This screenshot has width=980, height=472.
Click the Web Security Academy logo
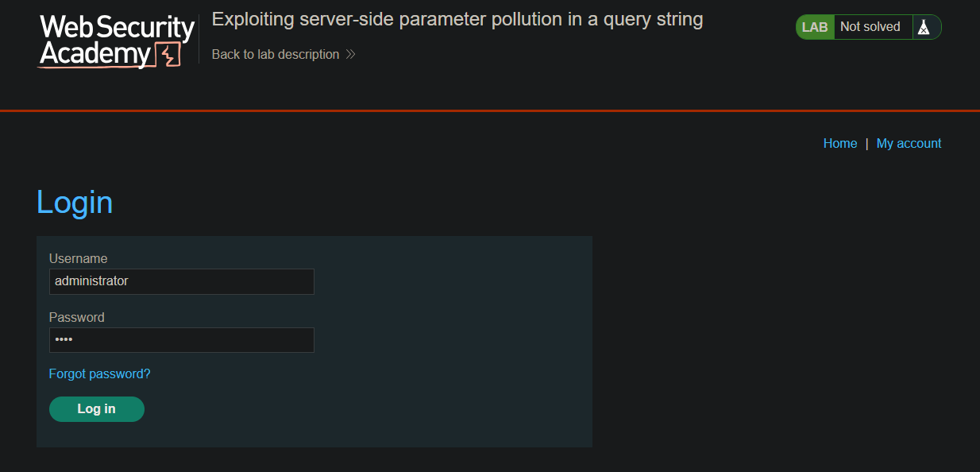point(116,41)
